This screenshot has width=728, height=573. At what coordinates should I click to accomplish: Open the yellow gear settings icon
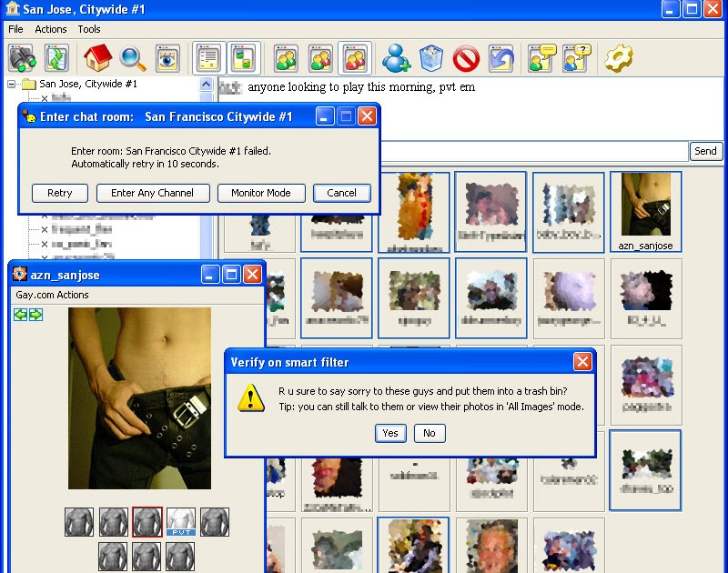pyautogui.click(x=619, y=58)
